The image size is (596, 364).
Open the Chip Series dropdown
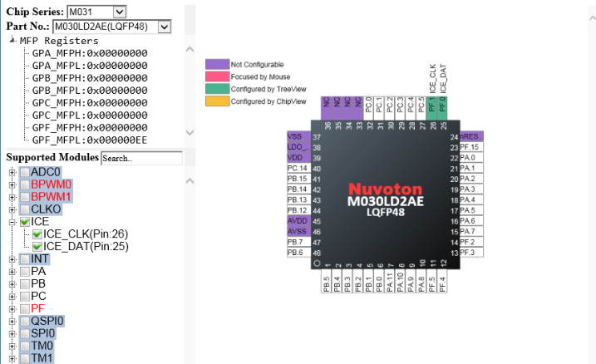pyautogui.click(x=119, y=12)
